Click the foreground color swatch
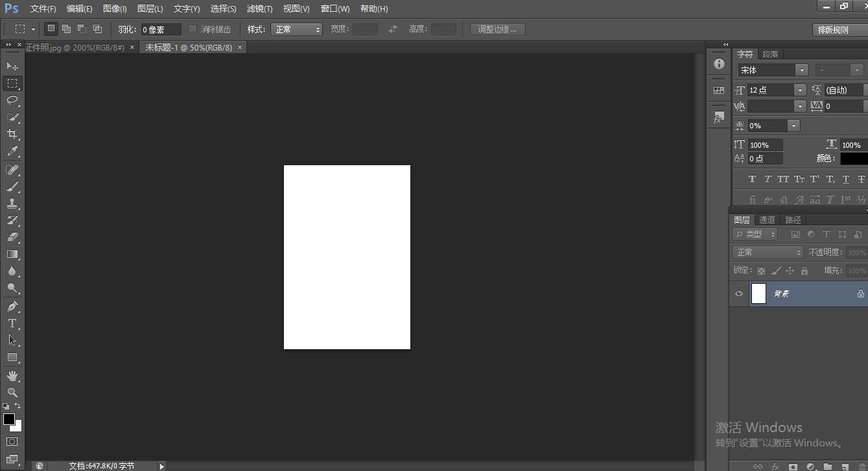 tap(9, 419)
